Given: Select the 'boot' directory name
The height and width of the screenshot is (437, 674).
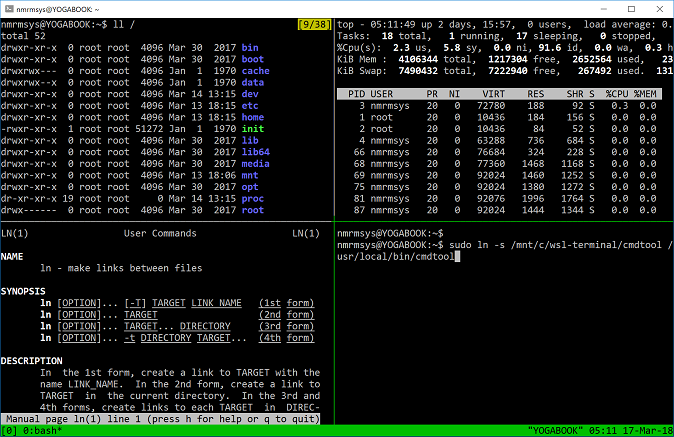Looking at the screenshot, I should [x=253, y=59].
